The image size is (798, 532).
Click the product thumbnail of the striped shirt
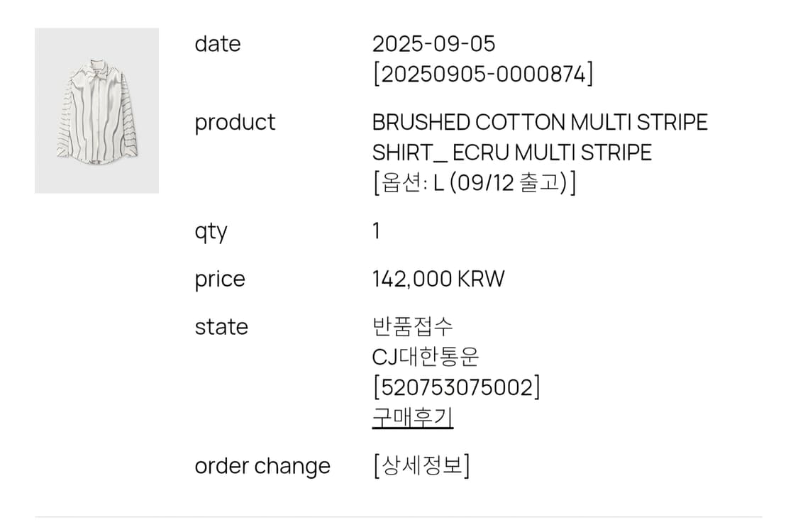pyautogui.click(x=97, y=109)
